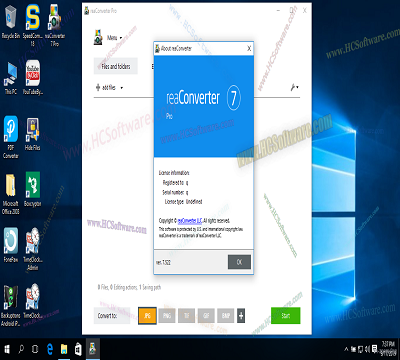Open Task View on the taskbar
The width and height of the screenshot is (400, 360).
click(35, 349)
